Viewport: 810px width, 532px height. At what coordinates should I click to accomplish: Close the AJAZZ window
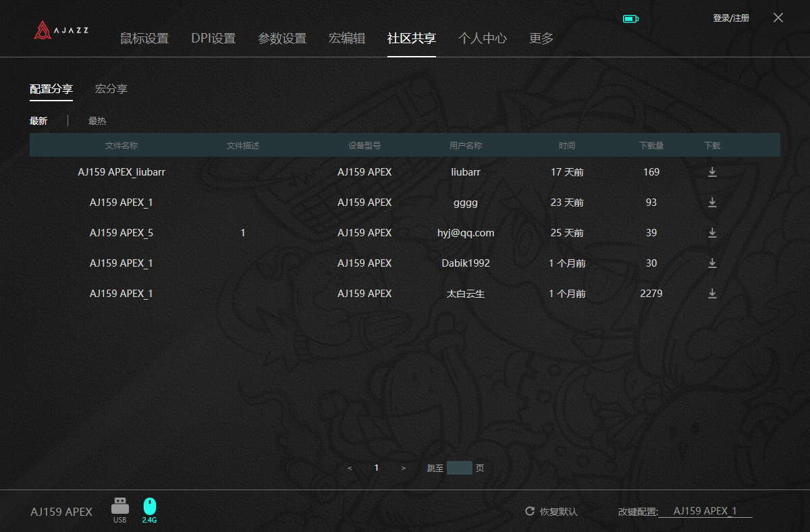(x=778, y=18)
